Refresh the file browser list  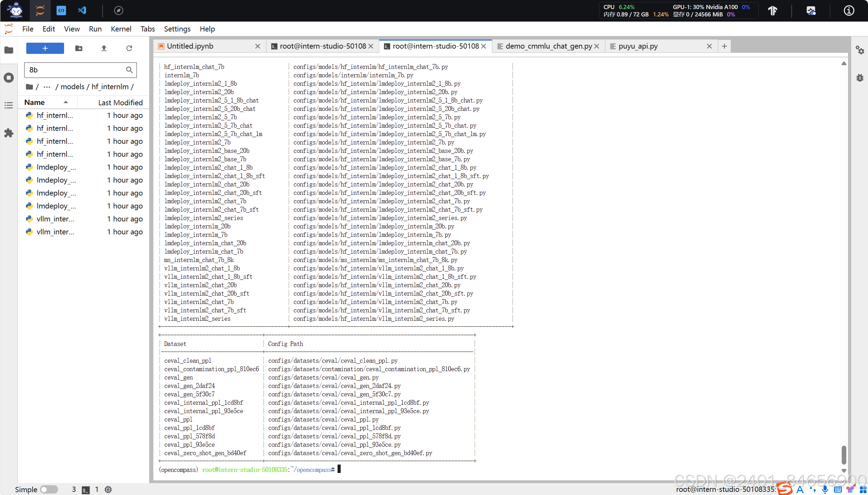(x=129, y=48)
